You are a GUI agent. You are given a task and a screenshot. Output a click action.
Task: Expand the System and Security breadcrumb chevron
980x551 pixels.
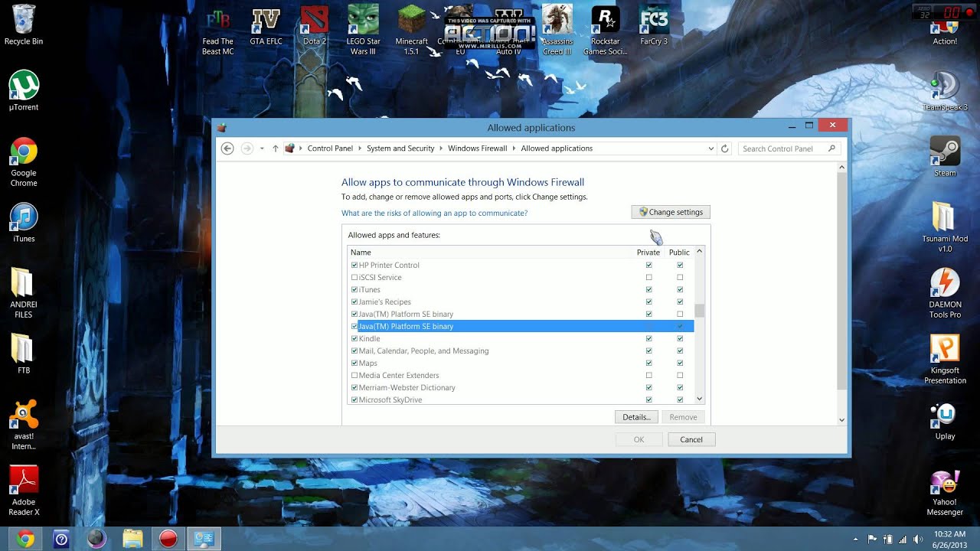coord(442,148)
